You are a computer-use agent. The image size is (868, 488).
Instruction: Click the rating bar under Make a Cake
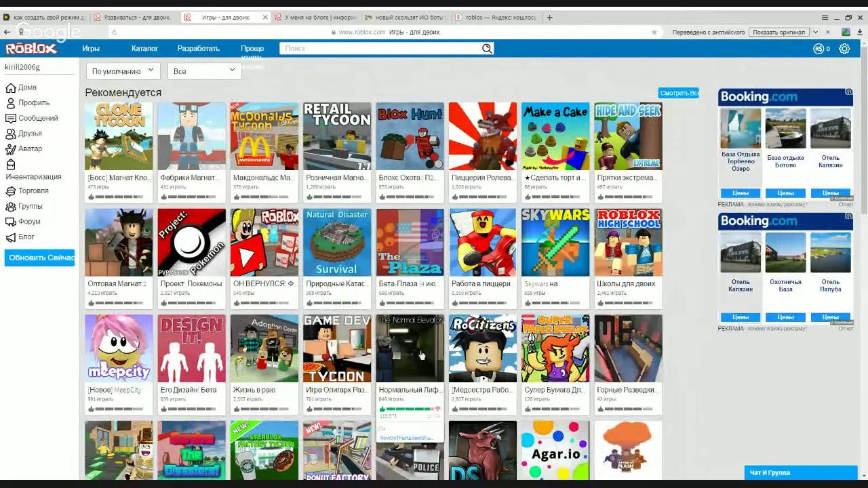coord(555,197)
